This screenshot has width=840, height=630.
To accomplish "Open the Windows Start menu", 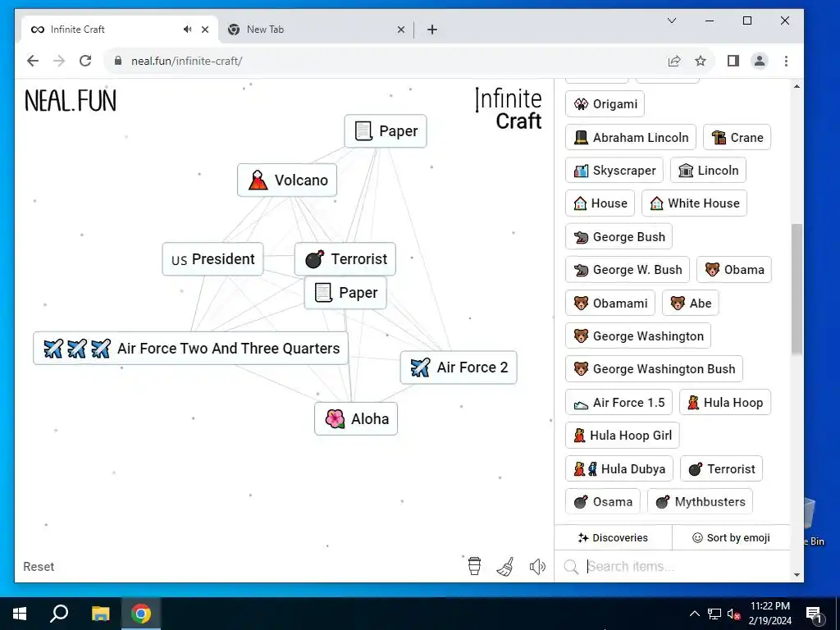I will pos(20,614).
